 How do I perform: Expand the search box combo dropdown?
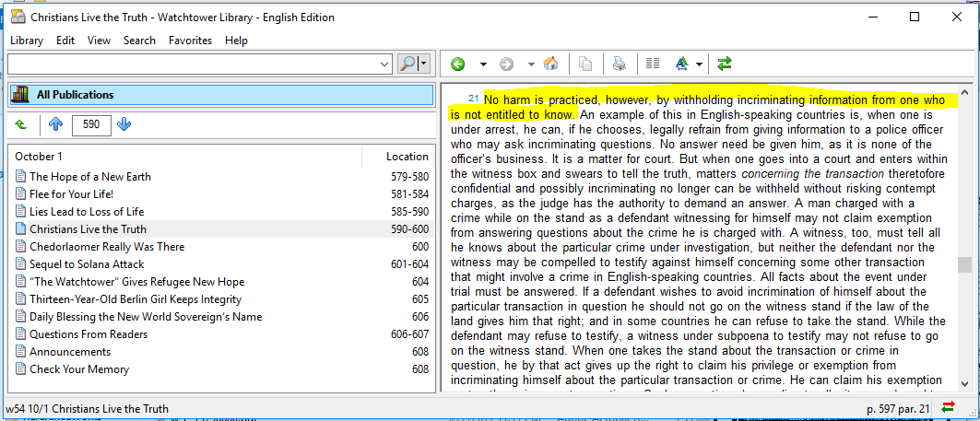(x=384, y=64)
